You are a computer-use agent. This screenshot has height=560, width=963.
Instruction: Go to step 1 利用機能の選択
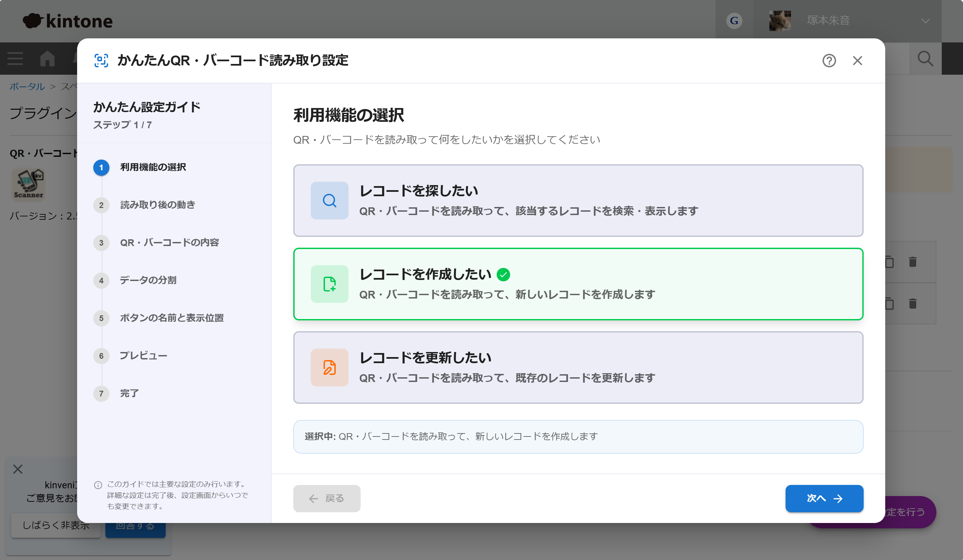pyautogui.click(x=140, y=167)
